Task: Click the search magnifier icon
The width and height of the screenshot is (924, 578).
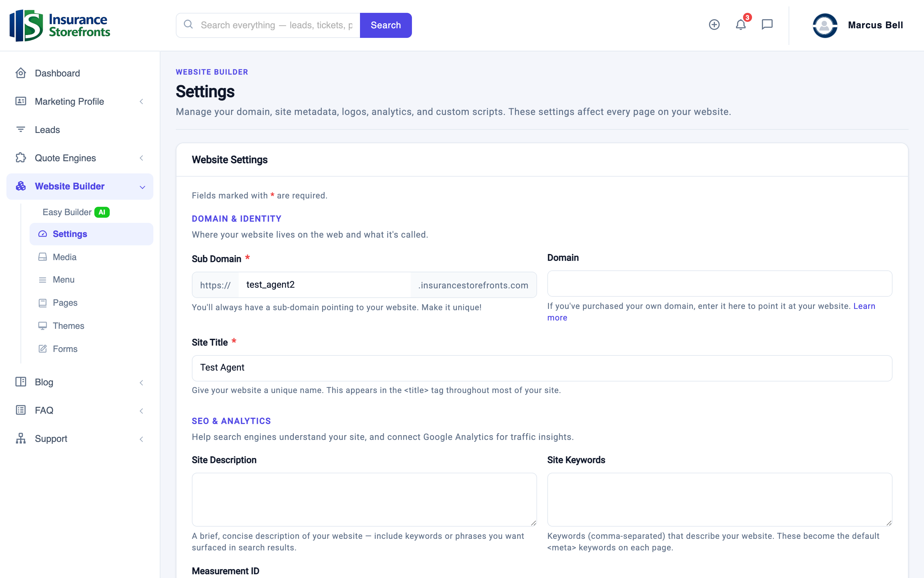Action: [x=188, y=24]
